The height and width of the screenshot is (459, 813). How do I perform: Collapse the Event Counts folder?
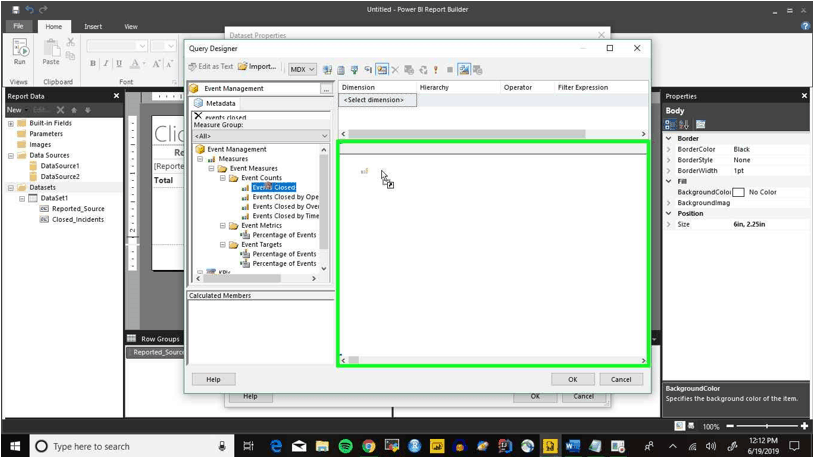click(x=222, y=178)
